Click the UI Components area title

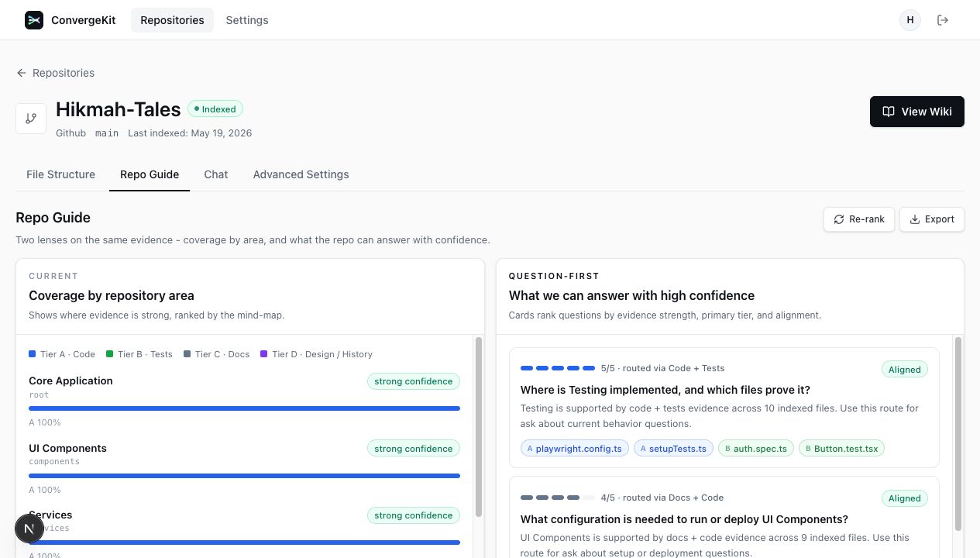coord(67,448)
